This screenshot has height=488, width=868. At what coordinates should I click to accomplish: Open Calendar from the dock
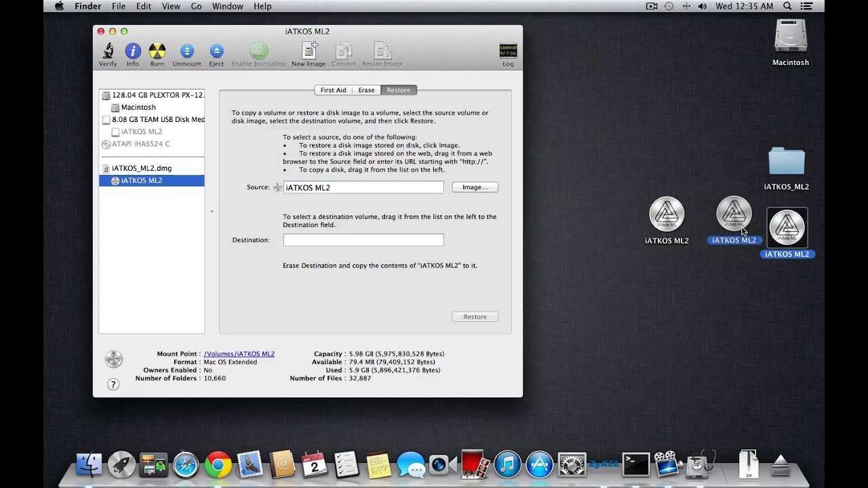[314, 464]
